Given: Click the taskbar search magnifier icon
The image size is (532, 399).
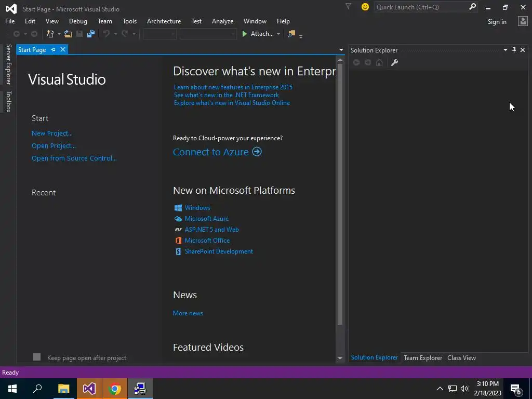Looking at the screenshot, I should click(x=37, y=389).
